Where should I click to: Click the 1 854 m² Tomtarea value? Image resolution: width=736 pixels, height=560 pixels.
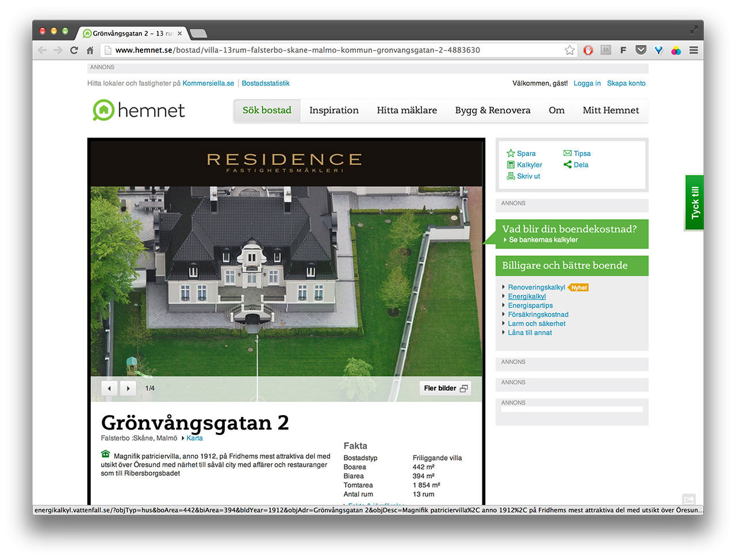pyautogui.click(x=427, y=485)
